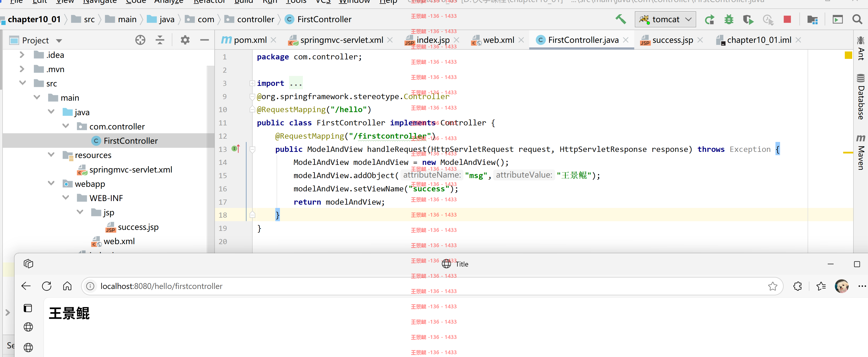Click the browser tab actions icon

click(28, 264)
